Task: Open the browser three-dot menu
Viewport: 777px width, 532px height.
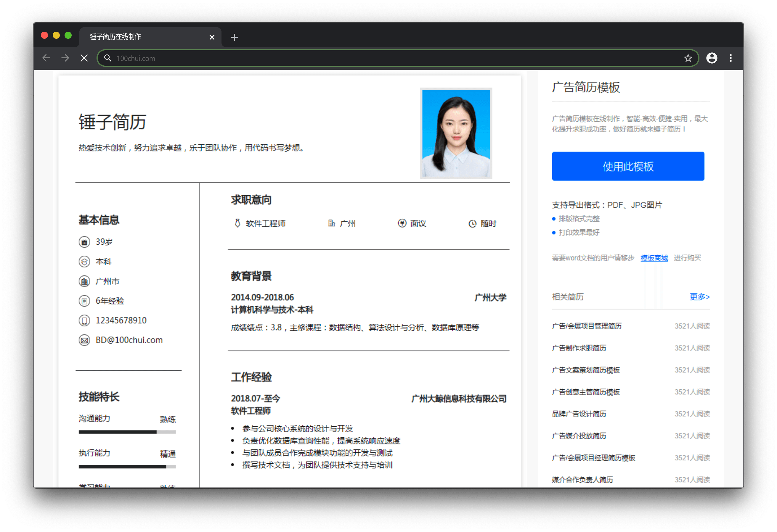Action: click(x=731, y=58)
